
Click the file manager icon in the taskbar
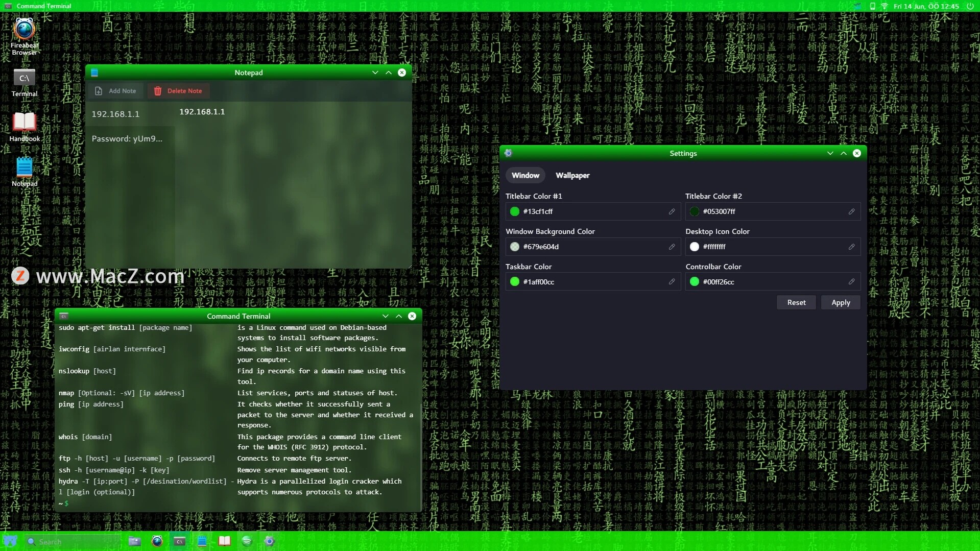(x=134, y=541)
